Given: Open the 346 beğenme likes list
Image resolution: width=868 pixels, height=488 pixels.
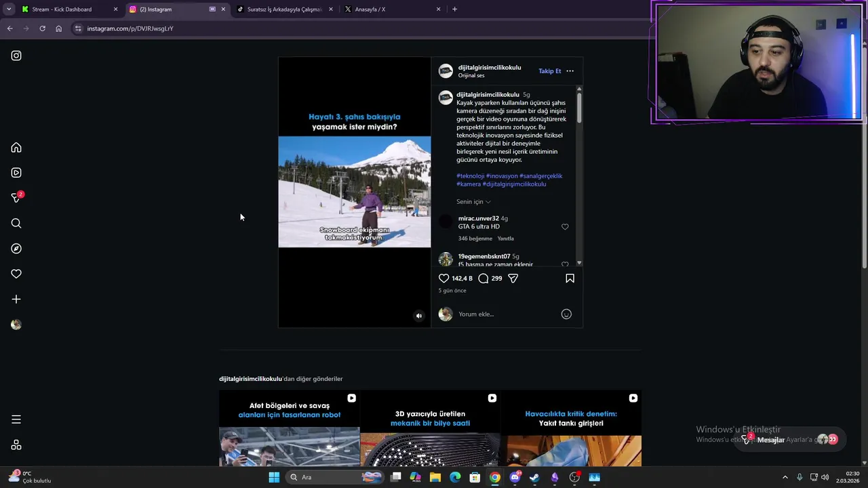Looking at the screenshot, I should click(x=475, y=239).
